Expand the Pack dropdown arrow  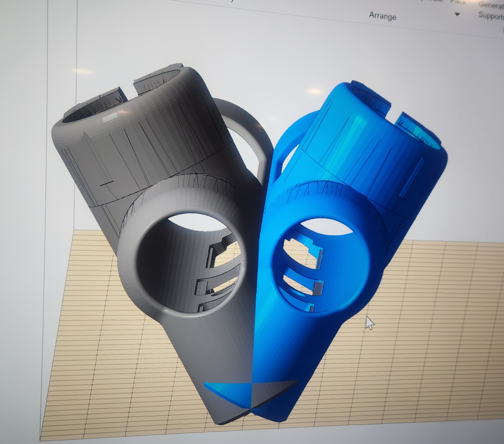[457, 14]
